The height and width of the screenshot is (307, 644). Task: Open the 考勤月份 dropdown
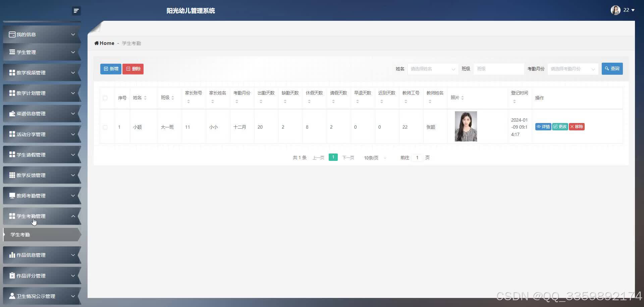(x=573, y=69)
